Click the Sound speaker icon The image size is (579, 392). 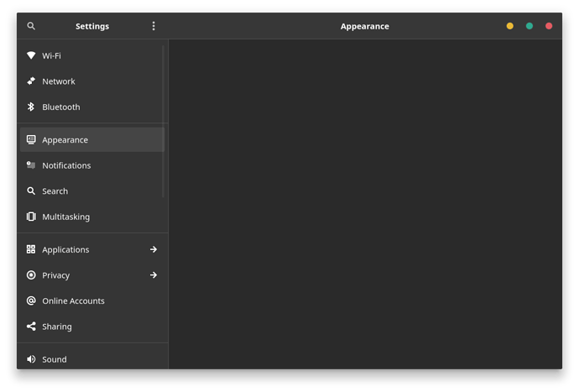coord(31,359)
